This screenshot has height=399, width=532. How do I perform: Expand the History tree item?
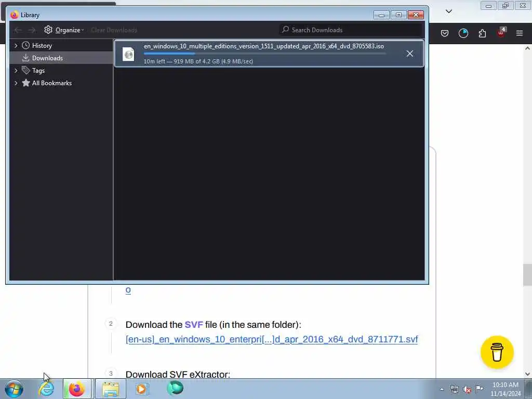[x=16, y=46]
